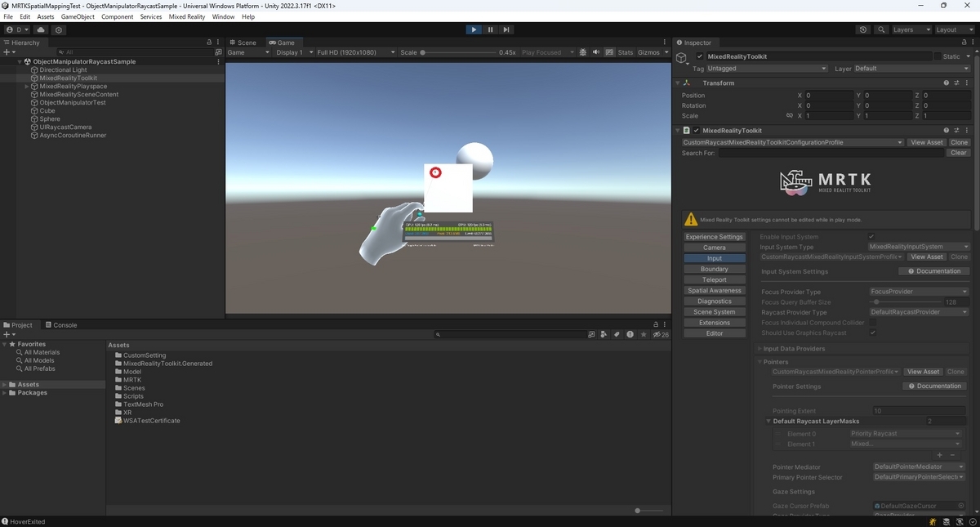Toggle the Stats overlay button
This screenshot has height=527, width=980.
pyautogui.click(x=626, y=52)
